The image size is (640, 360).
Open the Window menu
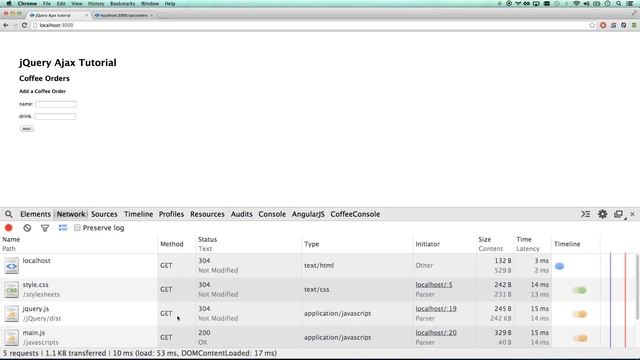click(150, 4)
